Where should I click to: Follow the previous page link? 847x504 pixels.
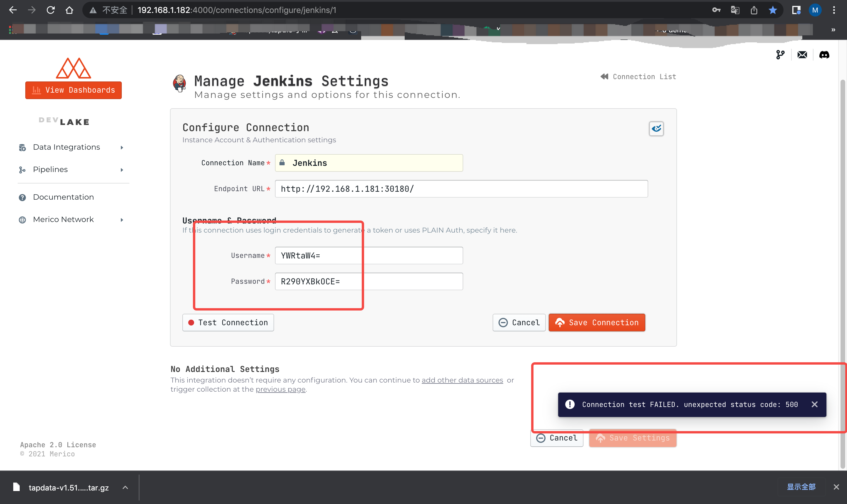pos(281,389)
